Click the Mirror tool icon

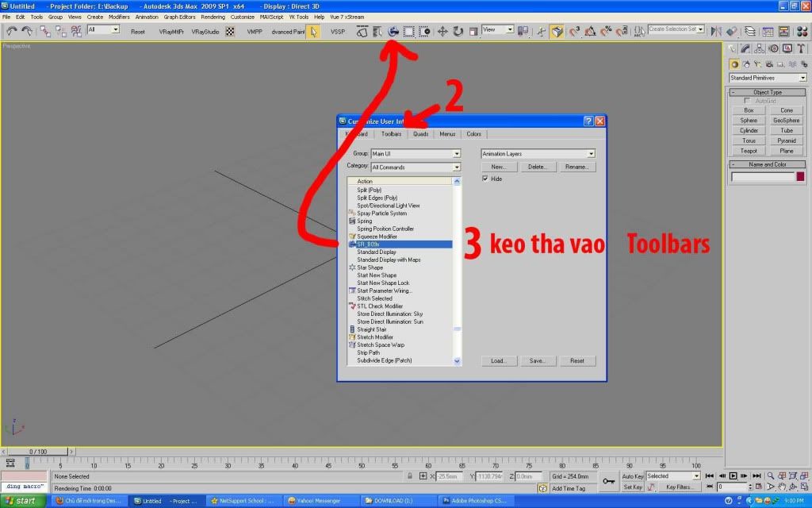(x=716, y=32)
